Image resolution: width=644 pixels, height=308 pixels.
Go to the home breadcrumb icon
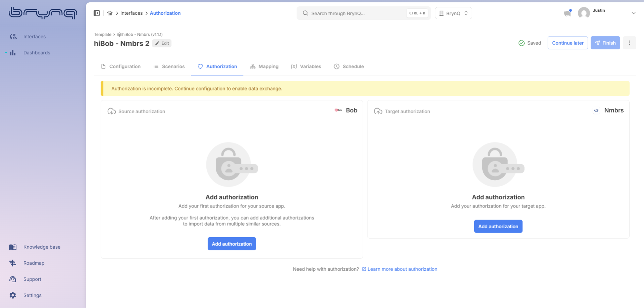pos(110,13)
